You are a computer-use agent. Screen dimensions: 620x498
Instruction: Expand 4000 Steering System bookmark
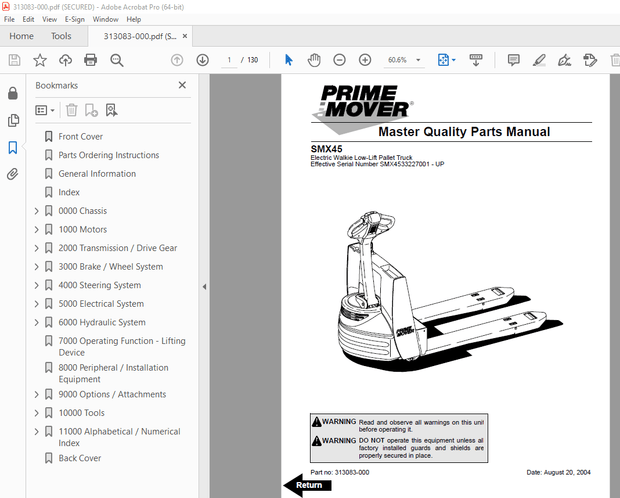pyautogui.click(x=36, y=285)
